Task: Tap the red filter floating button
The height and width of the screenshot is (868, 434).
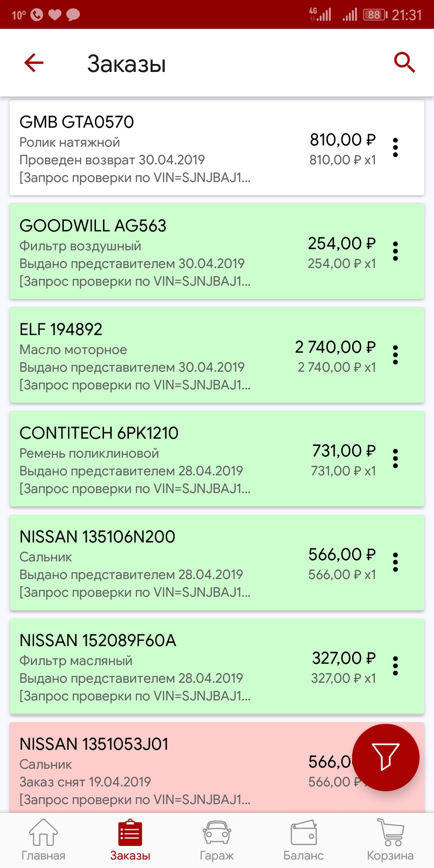Action: [386, 757]
